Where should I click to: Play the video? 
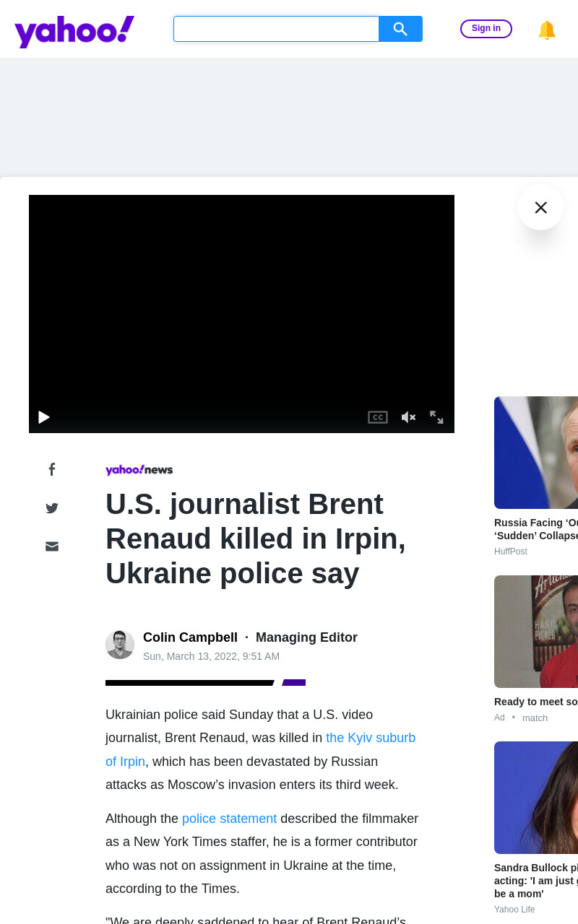[x=44, y=417]
